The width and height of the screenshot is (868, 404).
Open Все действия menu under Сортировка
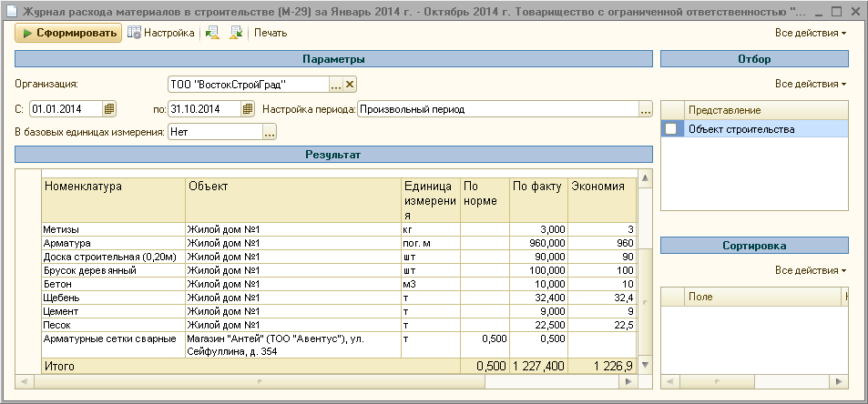[811, 270]
